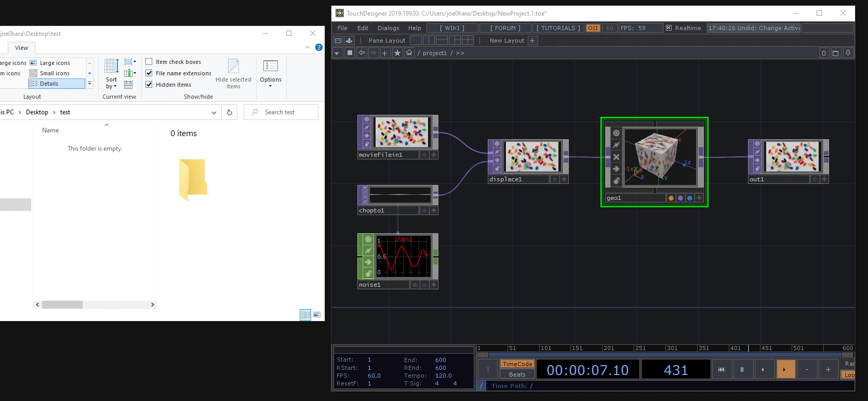This screenshot has height=401, width=868.
Task: Click the bookmark star icon in the path bar
Action: click(397, 53)
